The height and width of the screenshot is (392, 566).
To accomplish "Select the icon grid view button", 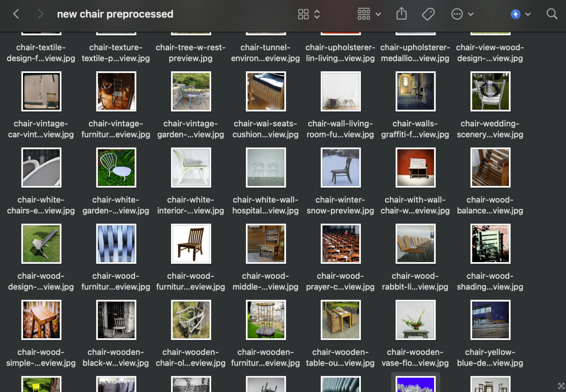I will point(303,14).
